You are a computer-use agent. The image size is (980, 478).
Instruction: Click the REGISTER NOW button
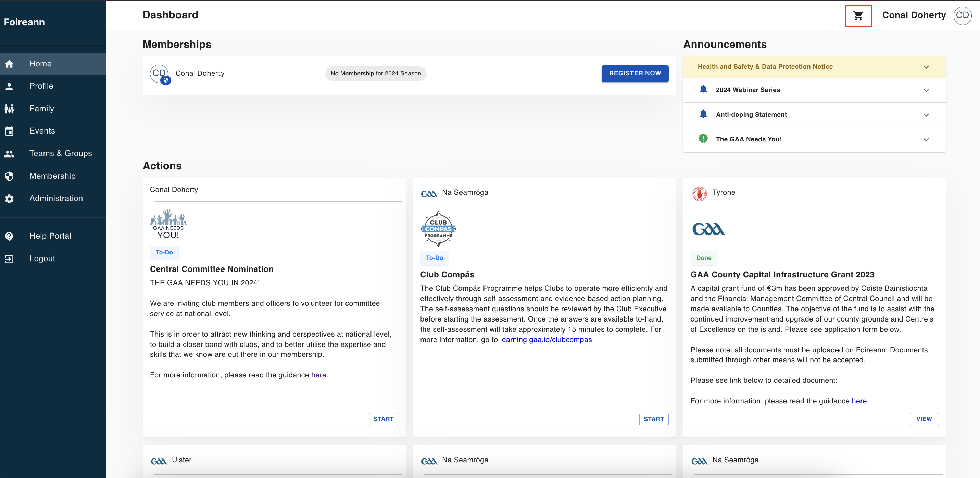coord(635,74)
